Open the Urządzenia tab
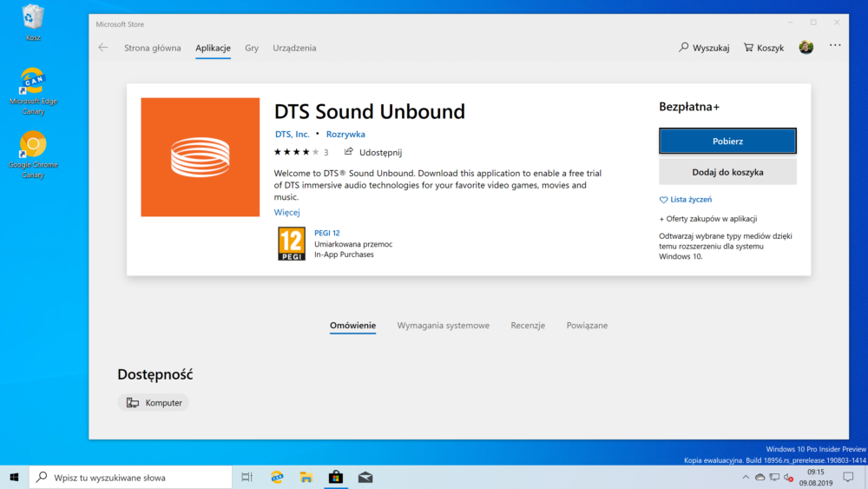The width and height of the screenshot is (868, 489). click(294, 48)
